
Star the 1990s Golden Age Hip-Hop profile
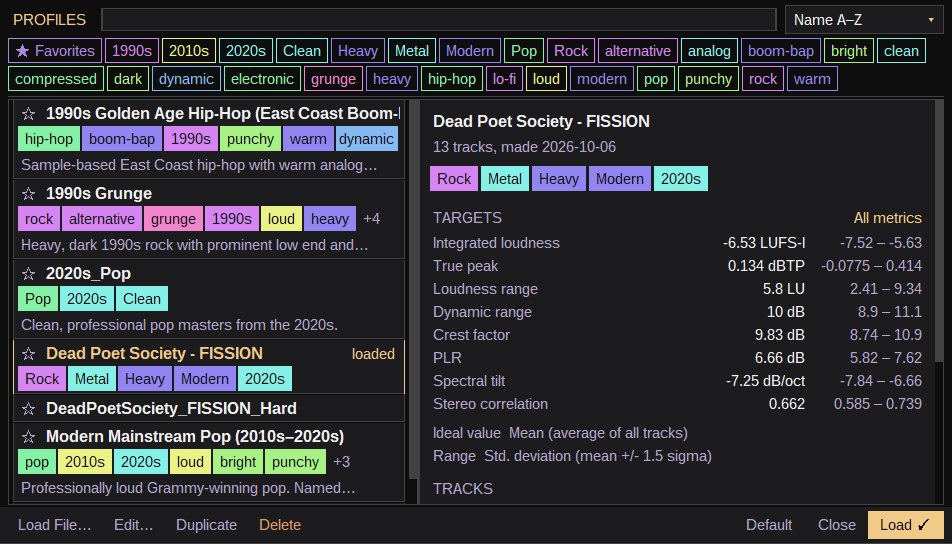point(29,114)
